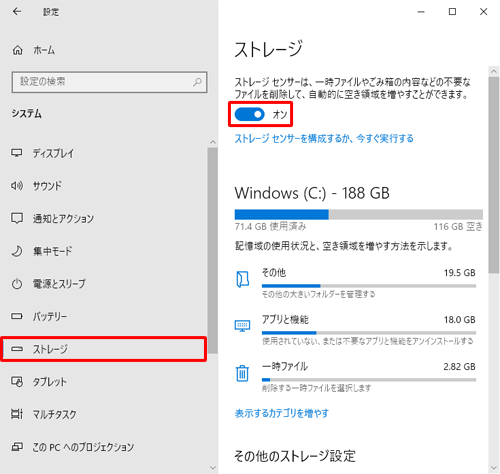Click the その他 usage progress bar
Screen dimensions: 500x474
point(369,286)
